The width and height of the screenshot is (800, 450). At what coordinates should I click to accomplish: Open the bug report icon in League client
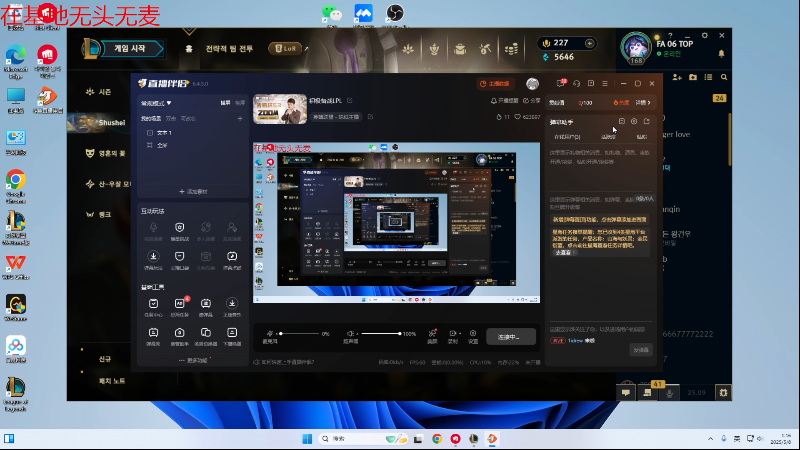(x=723, y=392)
